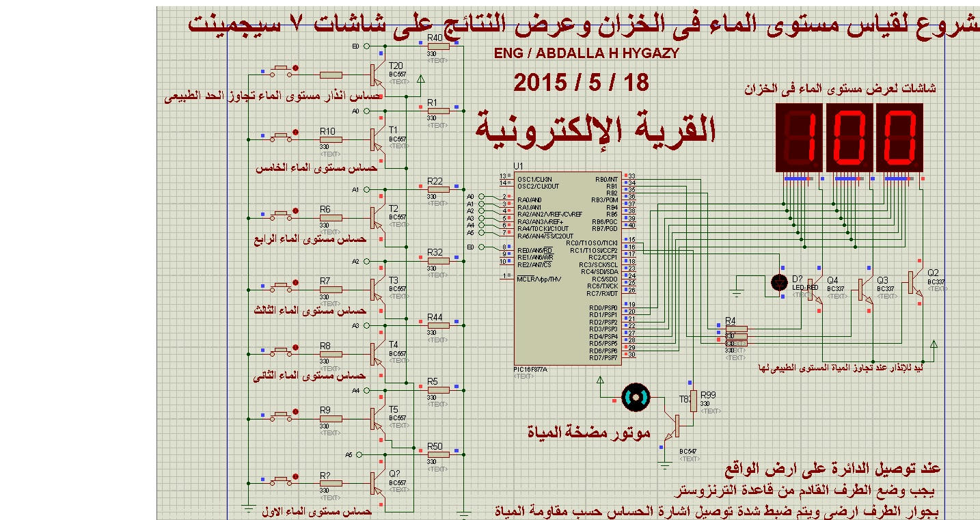Click the leftmost seven-segment digit showing 1

pyautogui.click(x=799, y=137)
